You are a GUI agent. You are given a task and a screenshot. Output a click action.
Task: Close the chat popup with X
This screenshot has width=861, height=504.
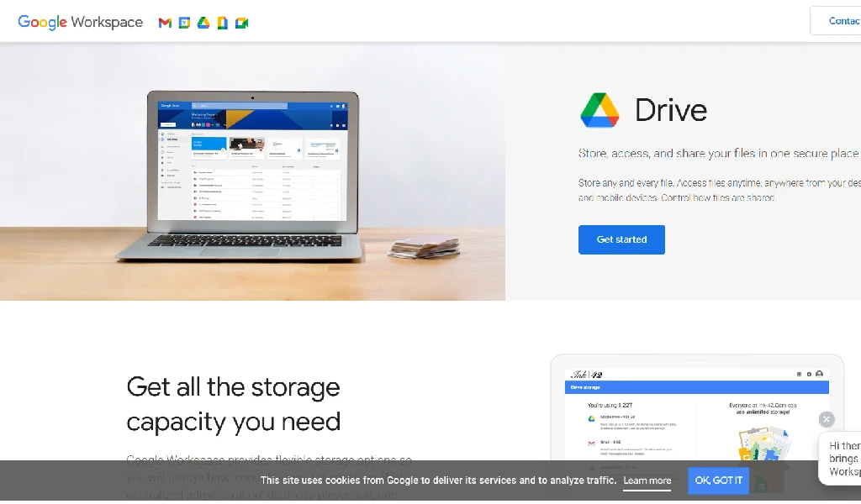click(827, 419)
